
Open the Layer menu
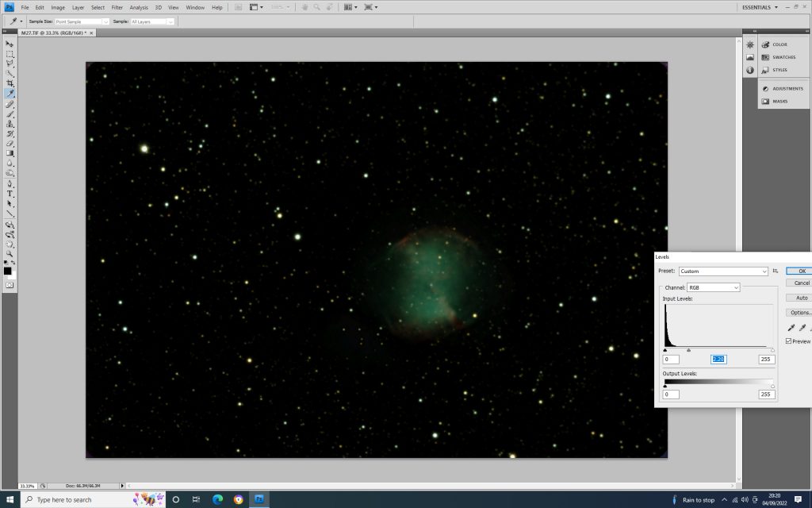[x=79, y=7]
